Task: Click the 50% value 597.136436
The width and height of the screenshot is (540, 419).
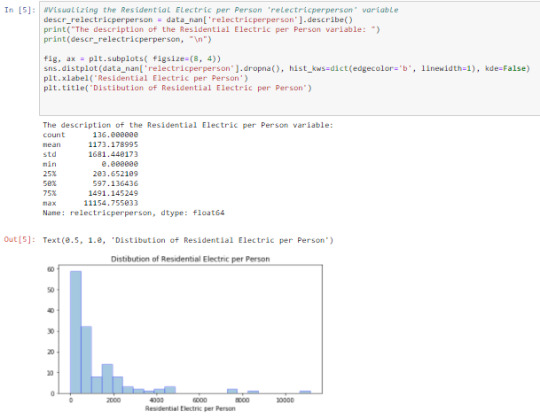Action: [x=115, y=184]
